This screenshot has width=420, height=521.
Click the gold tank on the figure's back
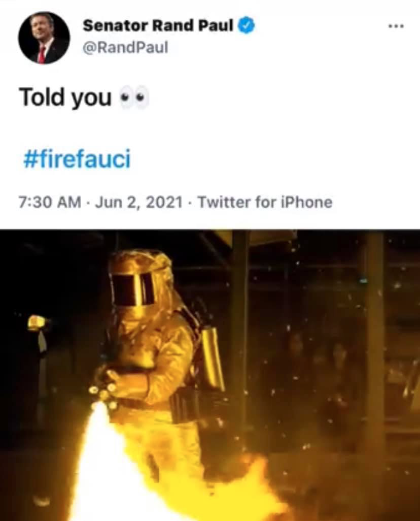(x=212, y=358)
